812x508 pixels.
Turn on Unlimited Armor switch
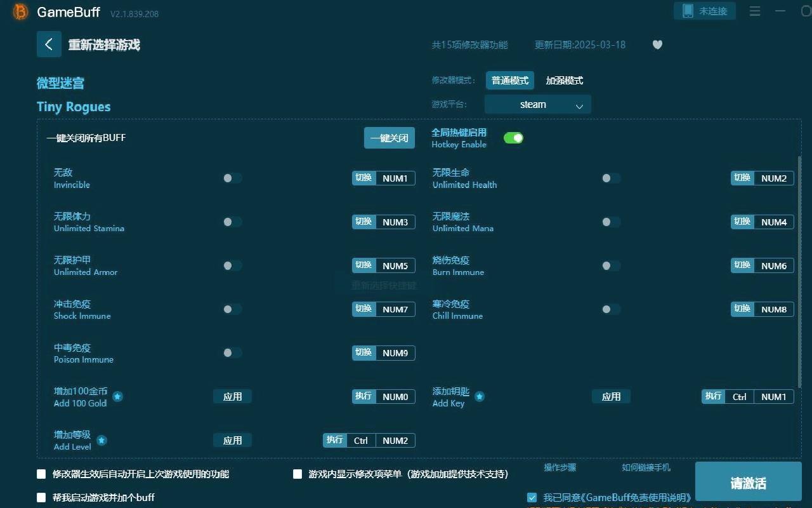[x=232, y=265]
